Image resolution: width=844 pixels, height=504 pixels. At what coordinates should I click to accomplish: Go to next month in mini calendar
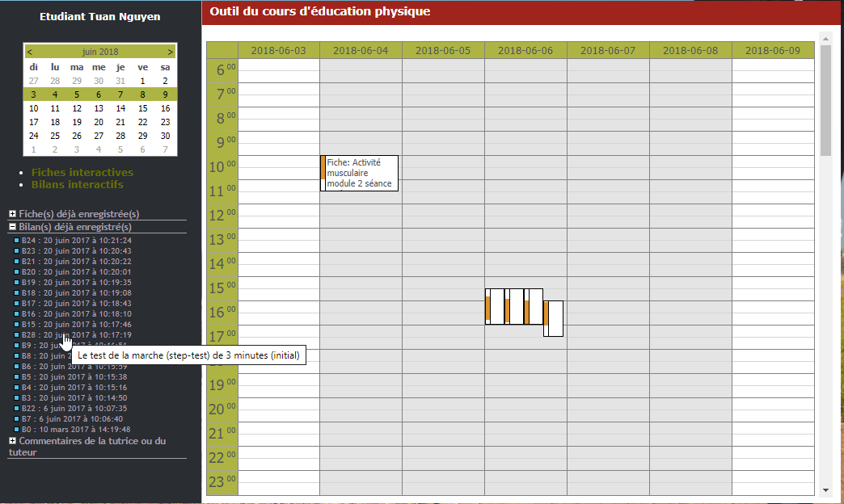pos(171,52)
